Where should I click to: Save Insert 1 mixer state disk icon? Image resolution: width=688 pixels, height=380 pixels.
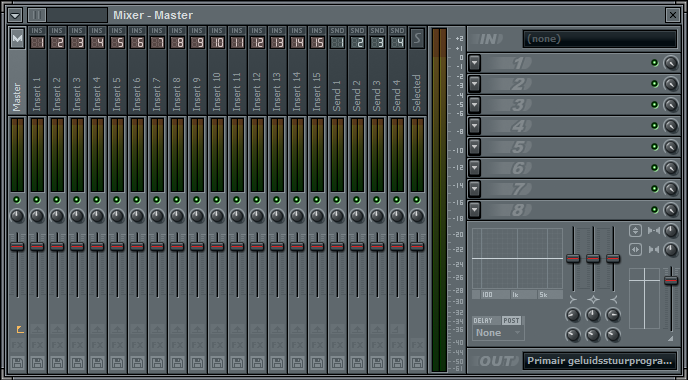(x=37, y=363)
